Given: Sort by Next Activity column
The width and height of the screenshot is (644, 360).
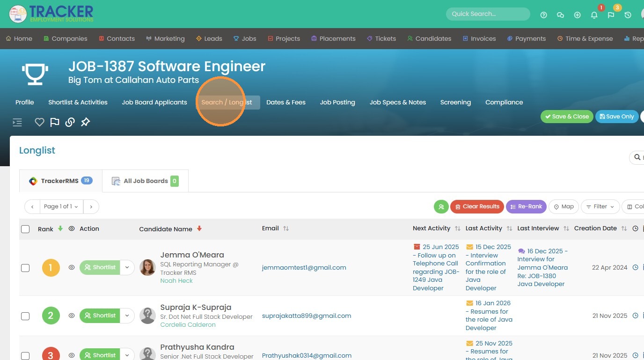Looking at the screenshot, I should [x=457, y=228].
